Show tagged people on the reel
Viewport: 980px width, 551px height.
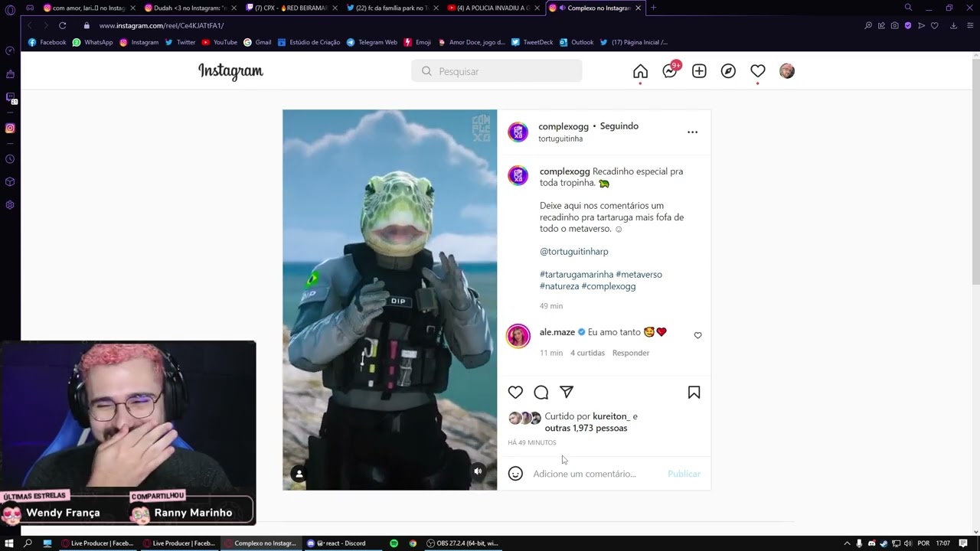pos(299,474)
